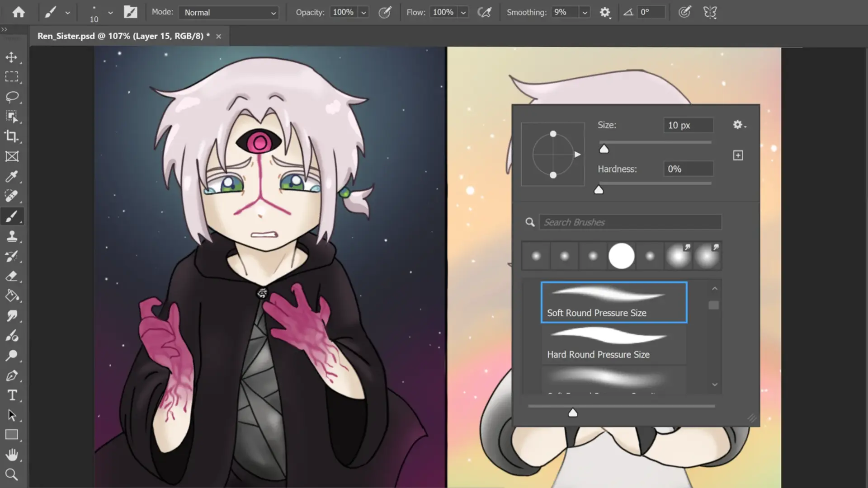The image size is (868, 488).
Task: Open brush preset picker dropdown arrow
Action: click(x=110, y=13)
